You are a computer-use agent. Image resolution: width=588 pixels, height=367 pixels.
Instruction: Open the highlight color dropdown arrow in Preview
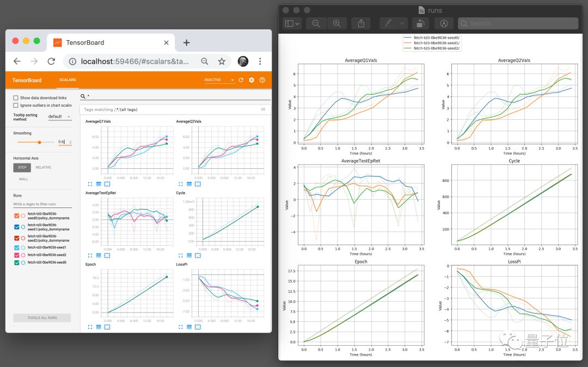(x=402, y=23)
